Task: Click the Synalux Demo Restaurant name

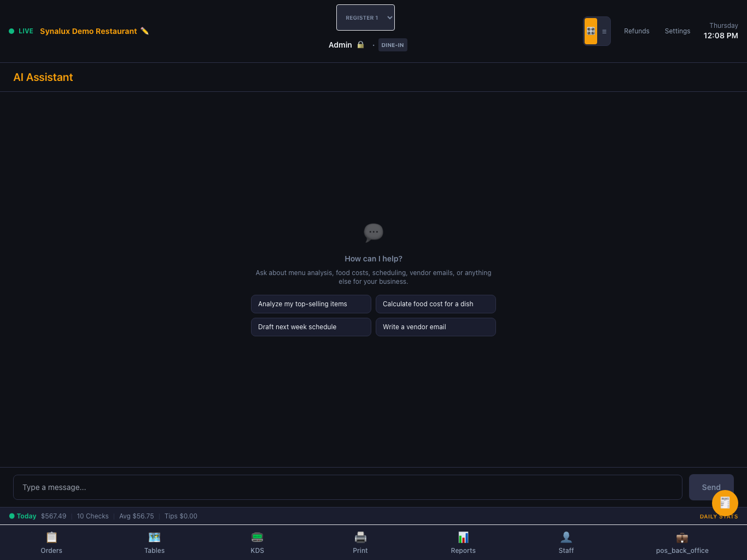Action: 89,31
